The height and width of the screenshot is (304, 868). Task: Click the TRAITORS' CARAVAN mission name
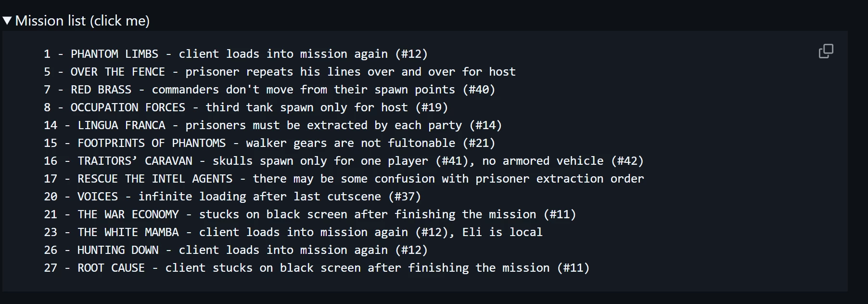pyautogui.click(x=135, y=161)
